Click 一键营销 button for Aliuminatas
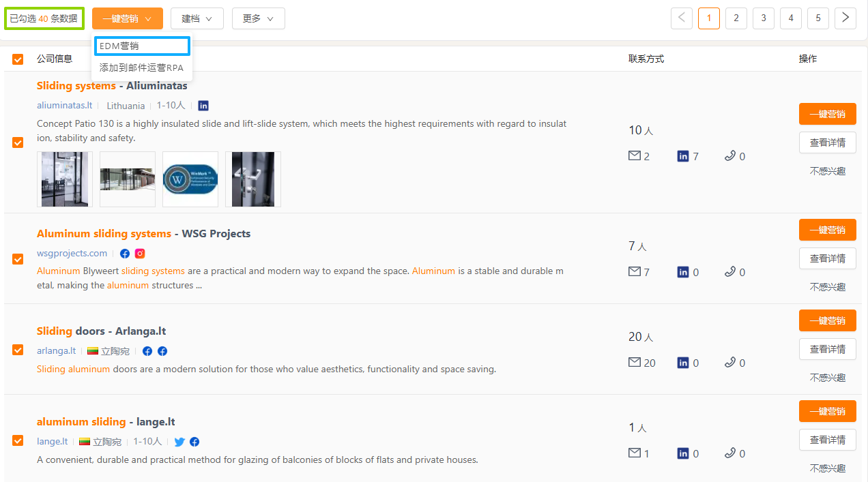The image size is (868, 482). pyautogui.click(x=828, y=114)
